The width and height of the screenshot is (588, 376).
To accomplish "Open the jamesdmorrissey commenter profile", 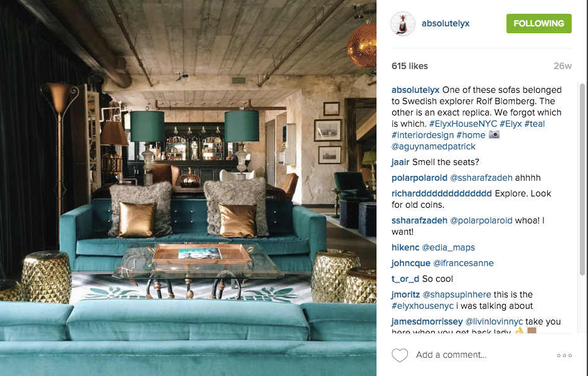I will tap(427, 321).
